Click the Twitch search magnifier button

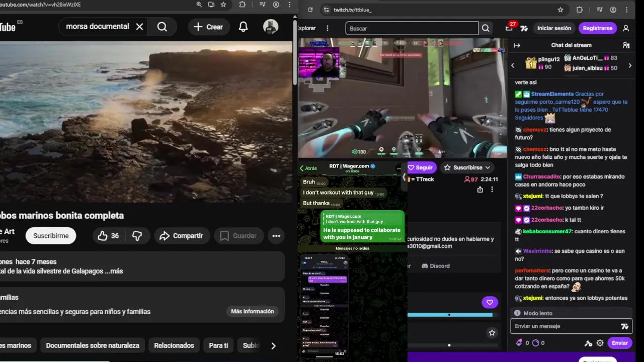[486, 28]
